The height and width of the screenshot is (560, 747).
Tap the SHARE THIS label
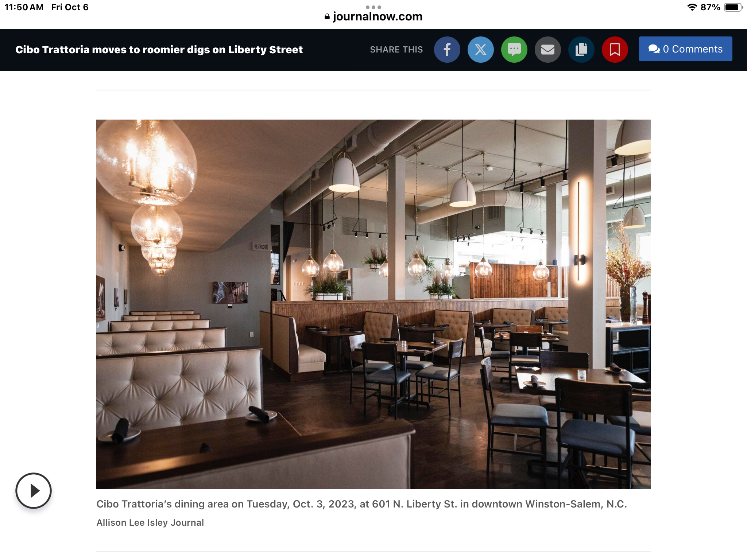click(x=396, y=50)
